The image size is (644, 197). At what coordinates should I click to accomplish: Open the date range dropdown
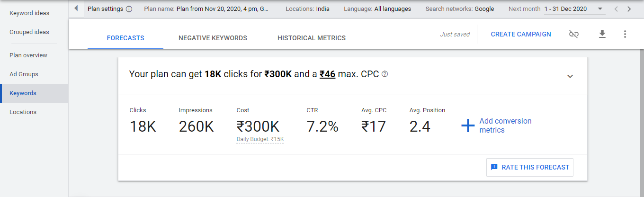click(x=574, y=9)
